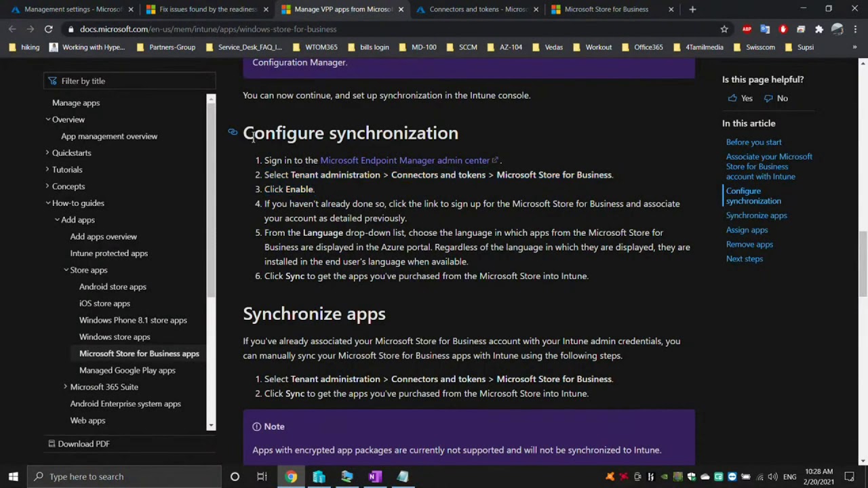868x488 pixels.
Task: Click the Type here to search box
Action: point(124,476)
